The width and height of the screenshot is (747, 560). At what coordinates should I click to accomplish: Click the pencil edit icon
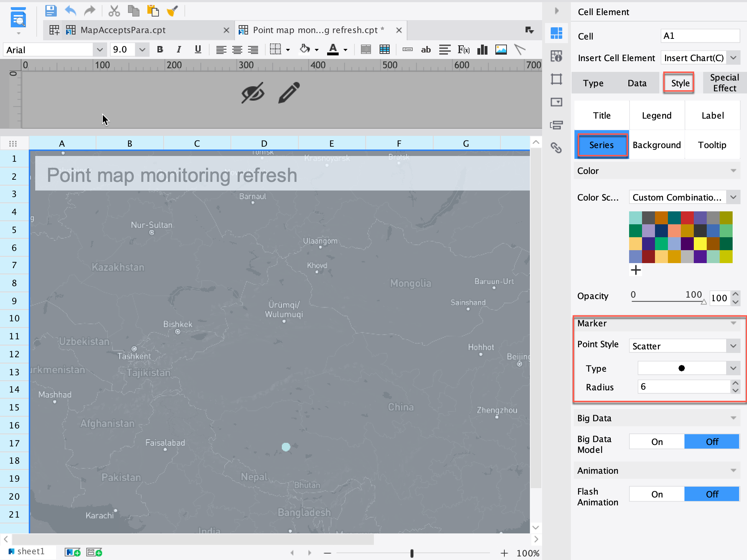289,93
